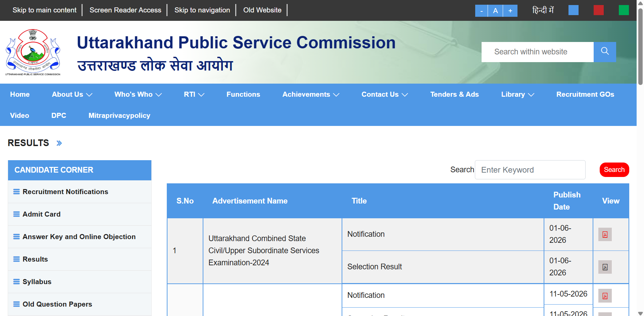Click the Advertisement Name column header
The width and height of the screenshot is (644, 316).
[x=250, y=201]
